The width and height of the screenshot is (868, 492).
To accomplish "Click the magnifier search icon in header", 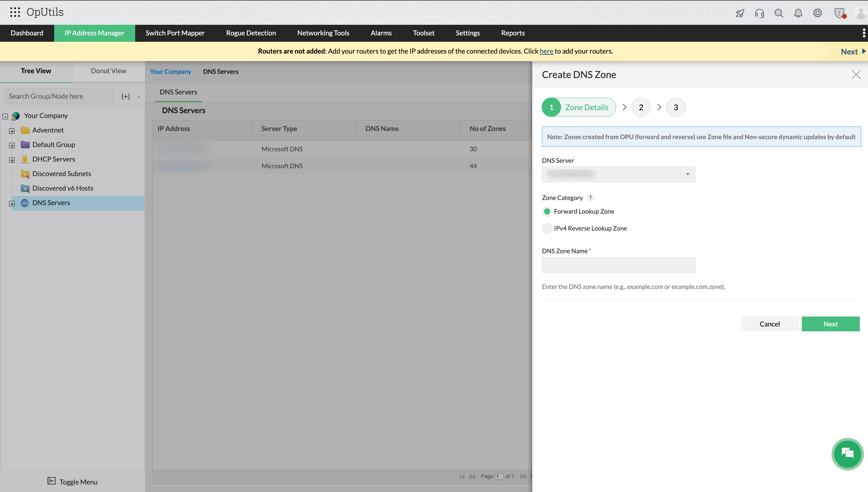I will pyautogui.click(x=778, y=13).
